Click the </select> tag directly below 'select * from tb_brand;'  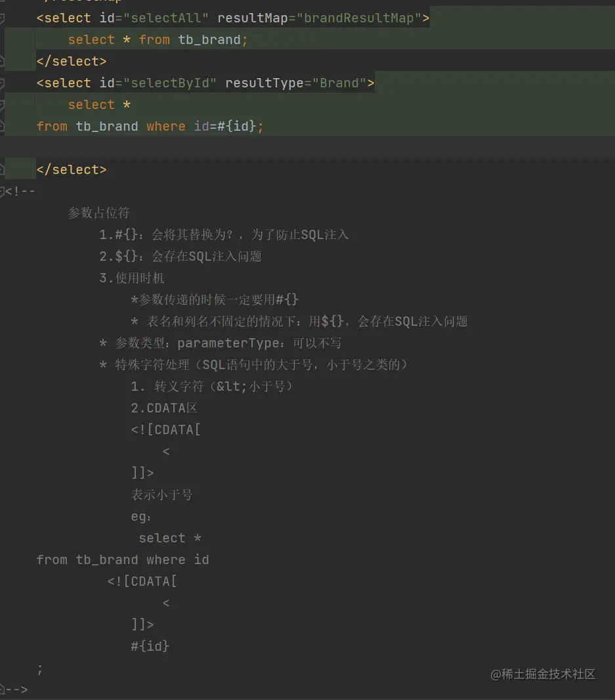(72, 61)
